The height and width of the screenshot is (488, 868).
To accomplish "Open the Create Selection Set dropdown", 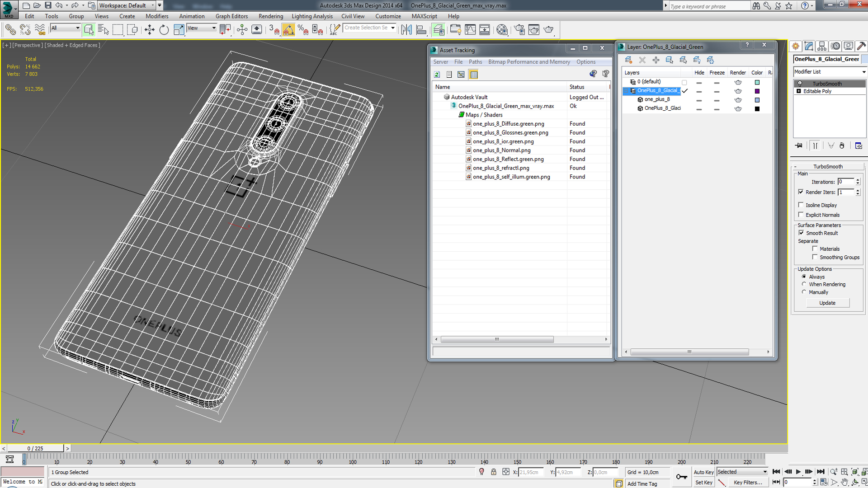I will click(x=369, y=28).
